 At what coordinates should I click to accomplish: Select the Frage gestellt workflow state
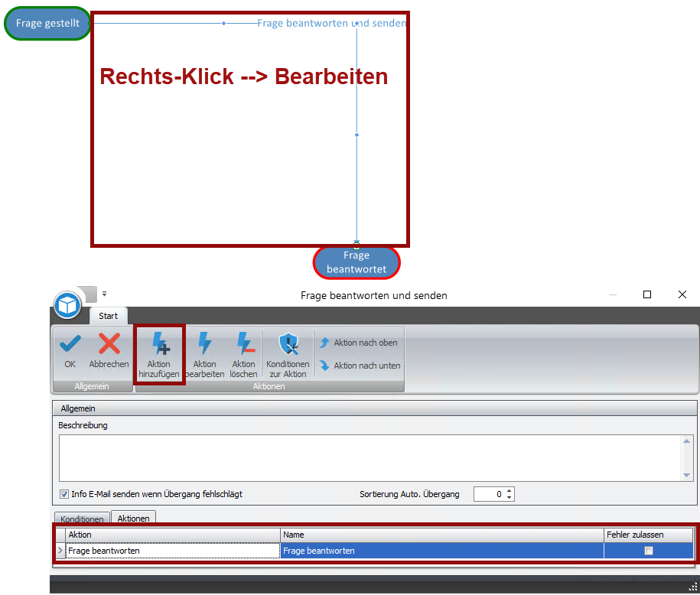click(x=47, y=23)
